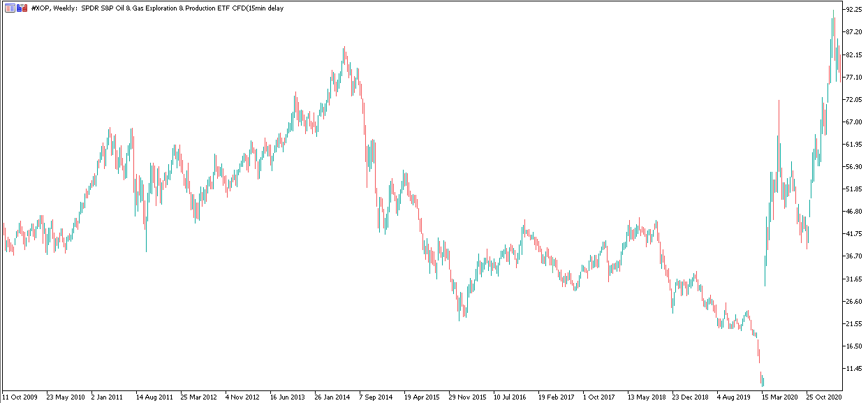Click the 11 Oct 2009 date label
Screen dimensions: 868x403
(20, 397)
